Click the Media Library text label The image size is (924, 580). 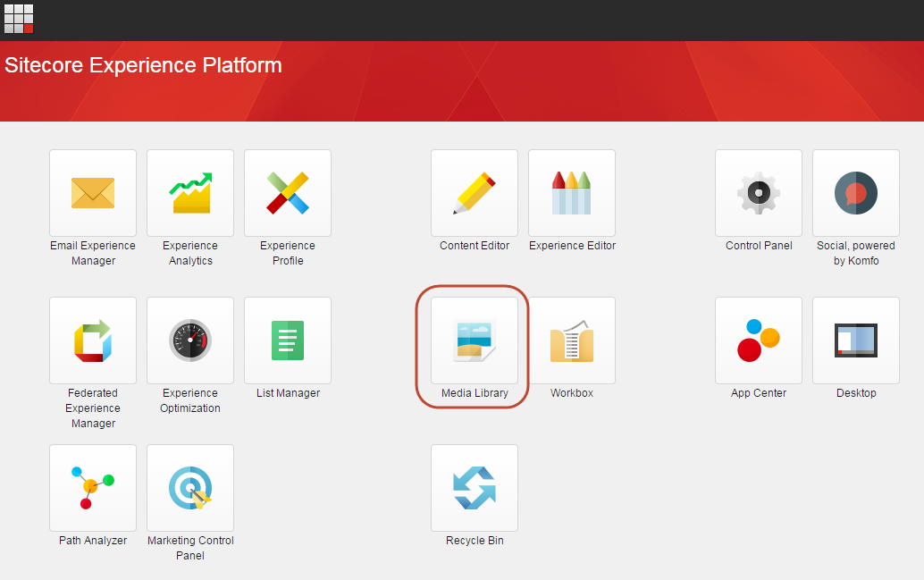[x=475, y=393]
